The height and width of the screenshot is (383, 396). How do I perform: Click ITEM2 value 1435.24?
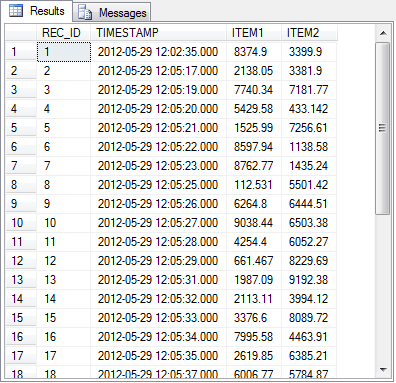coord(308,166)
